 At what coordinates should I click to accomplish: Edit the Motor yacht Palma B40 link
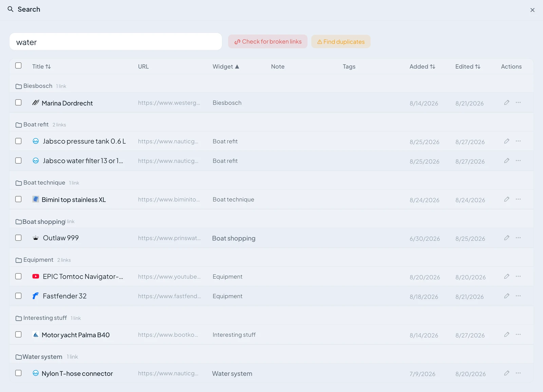507,335
